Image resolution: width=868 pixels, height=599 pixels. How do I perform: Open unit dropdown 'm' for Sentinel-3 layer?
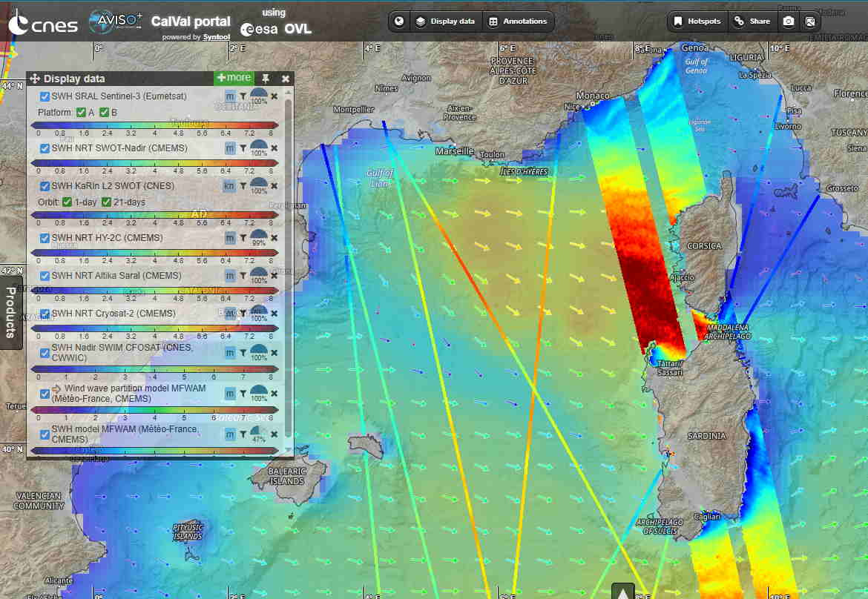point(230,96)
